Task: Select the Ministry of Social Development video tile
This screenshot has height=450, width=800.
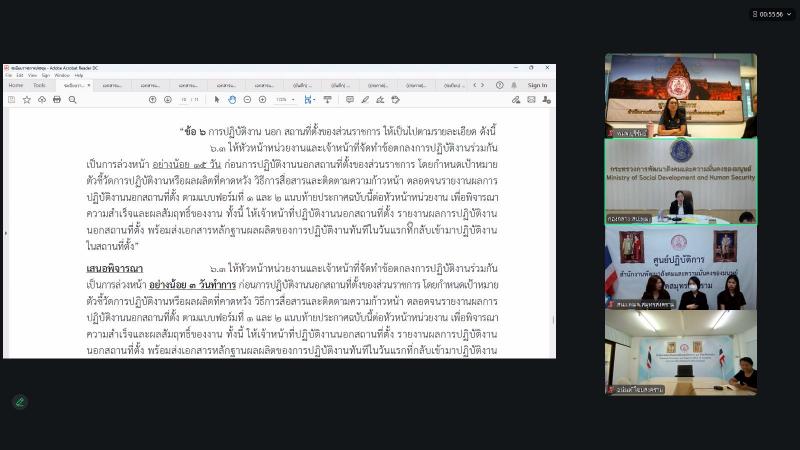Action: click(681, 182)
